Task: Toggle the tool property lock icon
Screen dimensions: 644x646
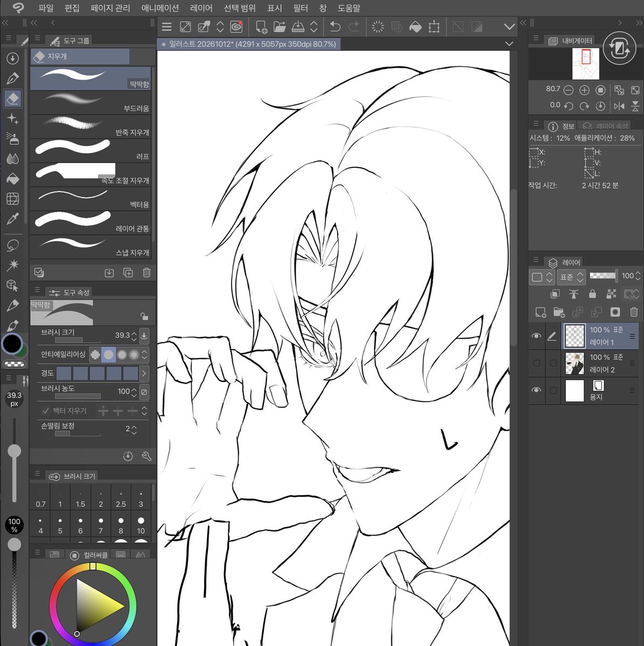Action: coord(144,317)
